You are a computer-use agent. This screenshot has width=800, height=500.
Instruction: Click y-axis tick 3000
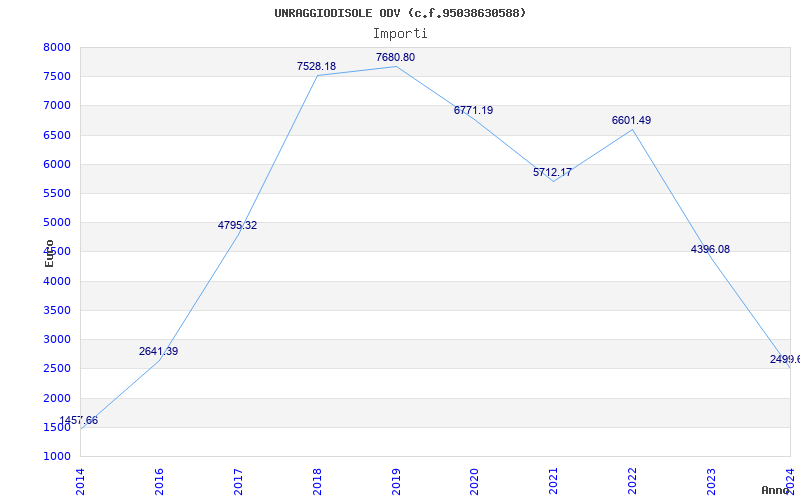57,339
